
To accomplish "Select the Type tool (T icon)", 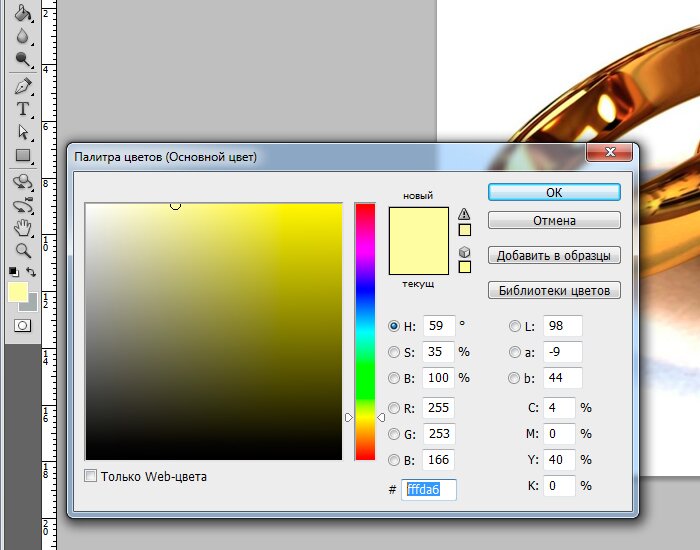I will (22, 109).
